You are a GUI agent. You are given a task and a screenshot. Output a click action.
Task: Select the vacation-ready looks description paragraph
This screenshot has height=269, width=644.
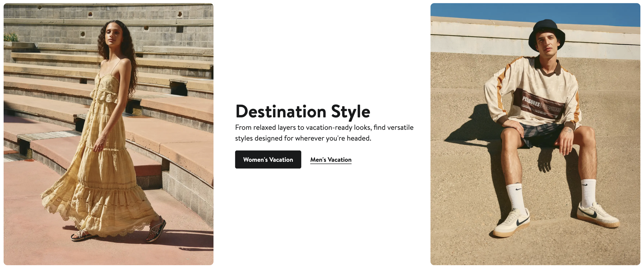324,133
